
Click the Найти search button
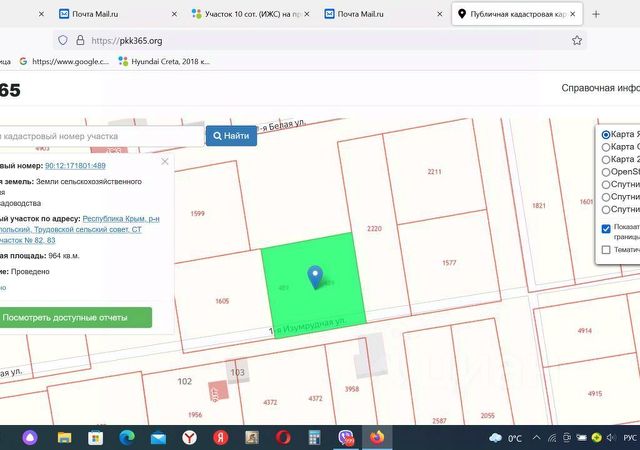click(231, 136)
